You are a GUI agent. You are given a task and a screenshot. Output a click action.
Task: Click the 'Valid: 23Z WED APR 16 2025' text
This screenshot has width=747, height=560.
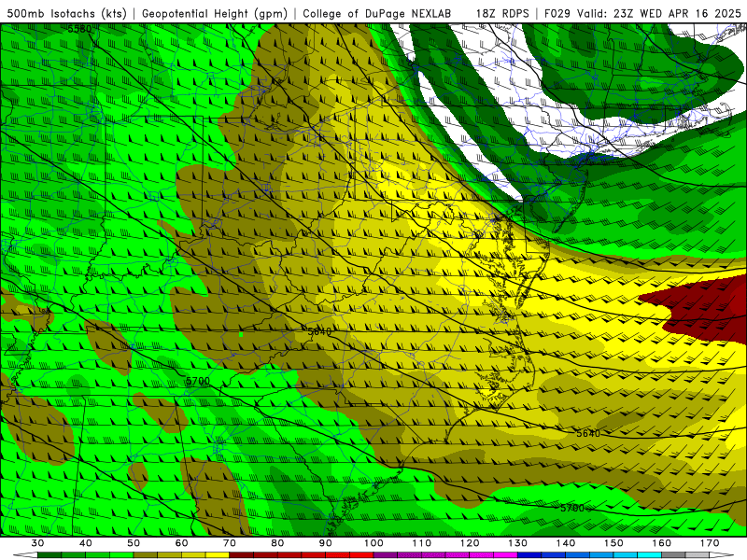click(x=659, y=14)
